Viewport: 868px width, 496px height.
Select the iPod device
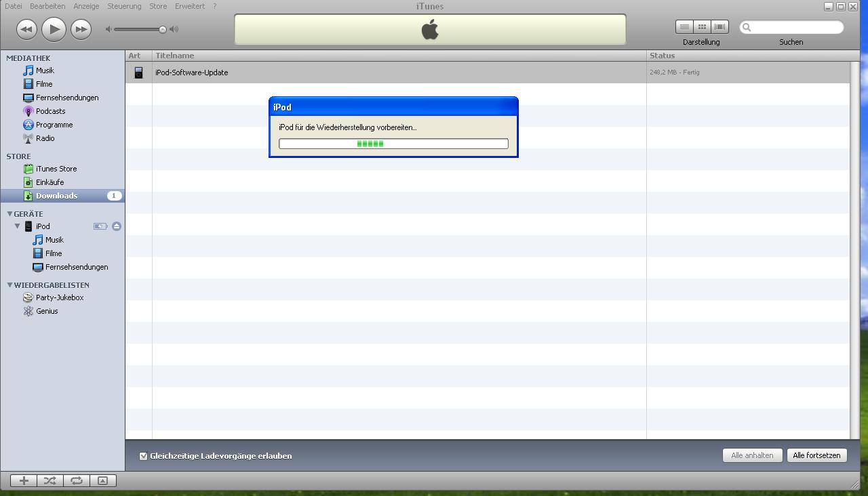pyautogui.click(x=43, y=226)
